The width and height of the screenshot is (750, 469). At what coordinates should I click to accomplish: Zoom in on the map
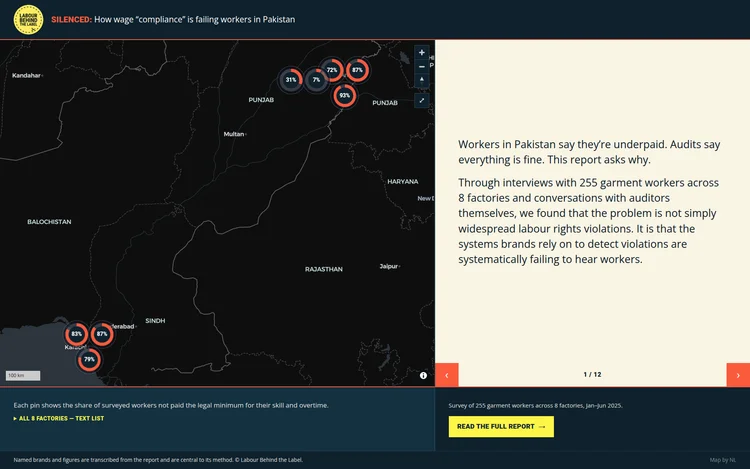pyautogui.click(x=421, y=53)
